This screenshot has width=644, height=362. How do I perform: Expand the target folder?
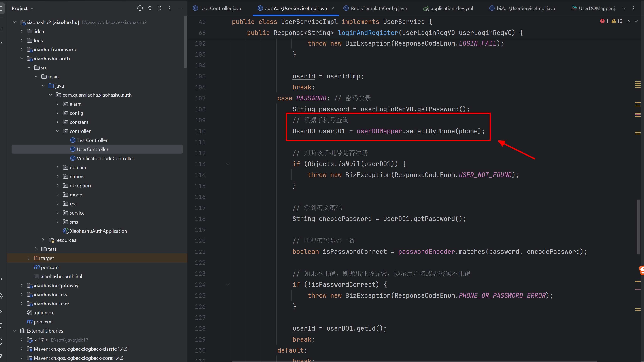(29, 258)
